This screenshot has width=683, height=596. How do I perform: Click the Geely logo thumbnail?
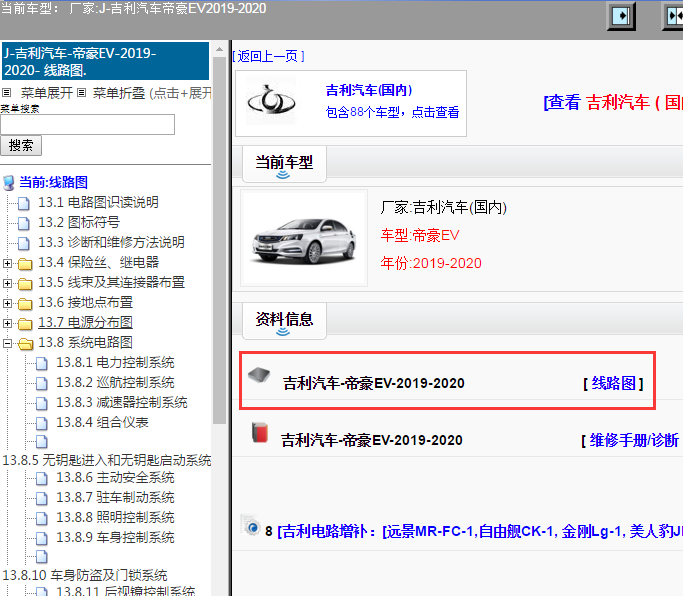point(271,102)
